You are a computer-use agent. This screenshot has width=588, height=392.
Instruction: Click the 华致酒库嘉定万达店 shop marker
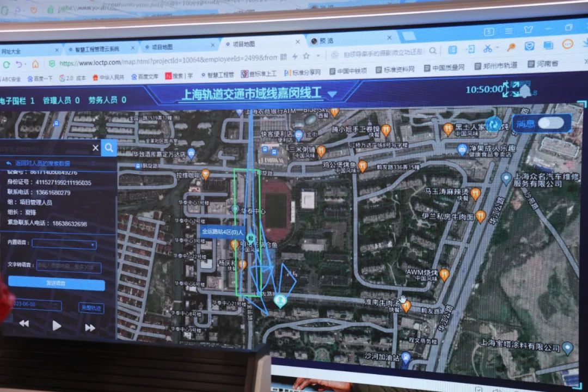(x=191, y=153)
